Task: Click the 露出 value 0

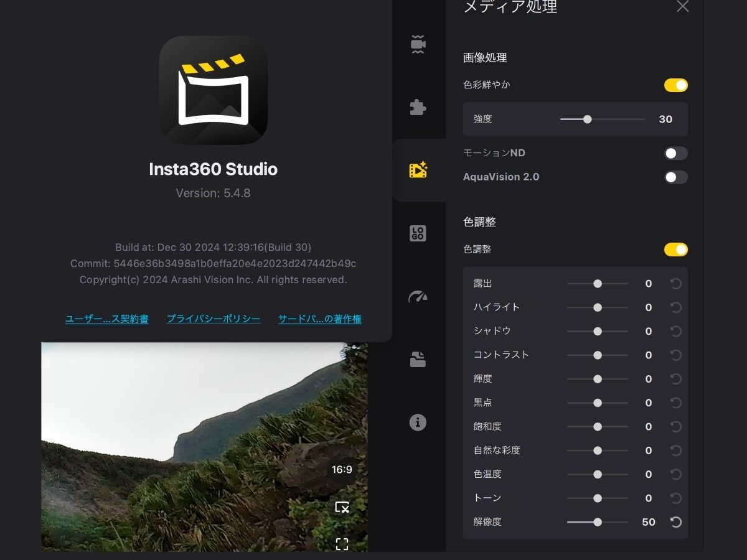Action: point(649,284)
